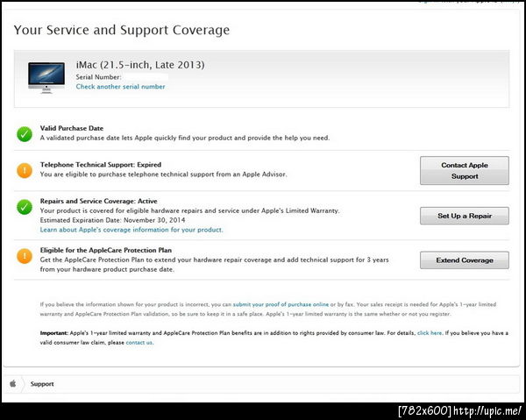
Task: Click the orange warning icon for AppleCare Protection Plan
Action: point(25,256)
